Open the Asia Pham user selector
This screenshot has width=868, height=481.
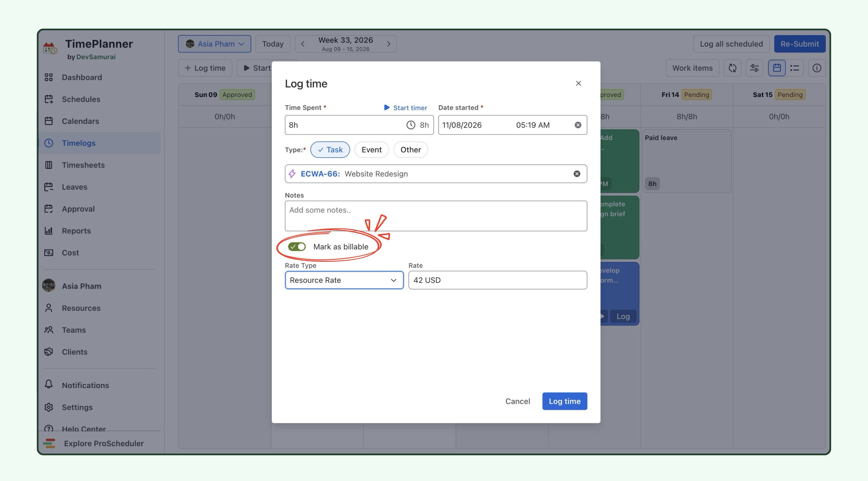pos(214,44)
